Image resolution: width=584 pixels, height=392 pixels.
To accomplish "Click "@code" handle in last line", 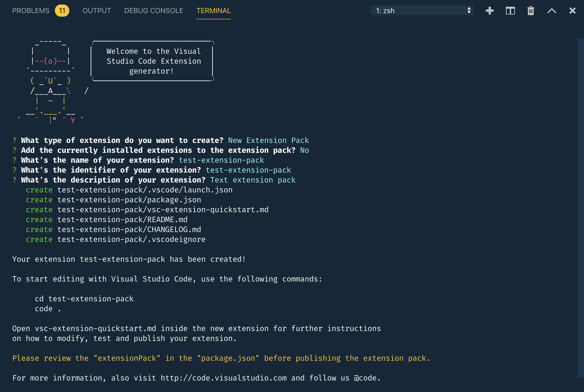I will (x=365, y=378).
